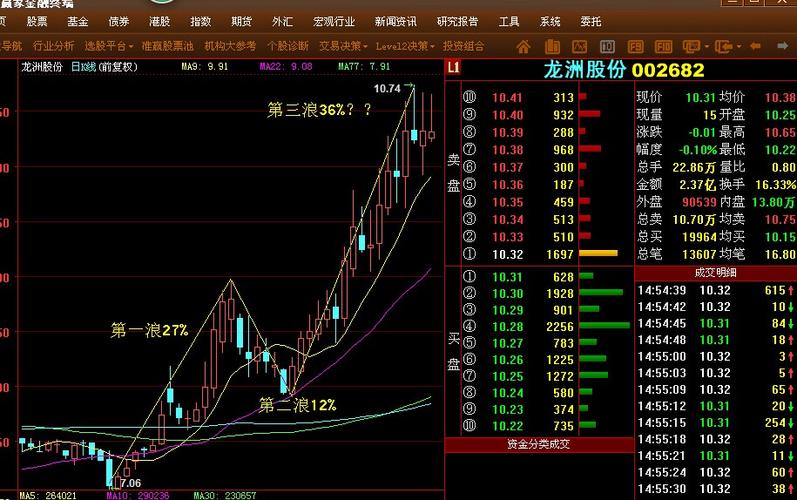
Task: Click the 14:54:39 trade detail row
Action: point(716,290)
